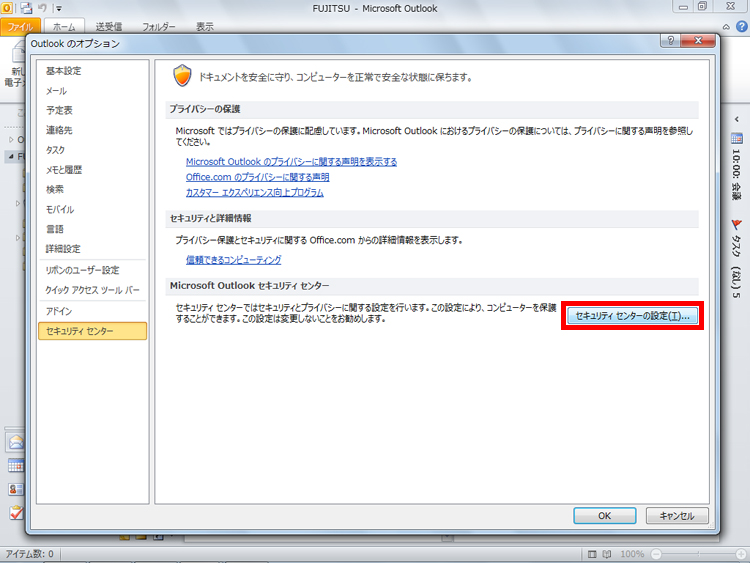Viewport: 750px width, 563px height.
Task: Select 予定表 in the options list
Action: click(x=93, y=110)
